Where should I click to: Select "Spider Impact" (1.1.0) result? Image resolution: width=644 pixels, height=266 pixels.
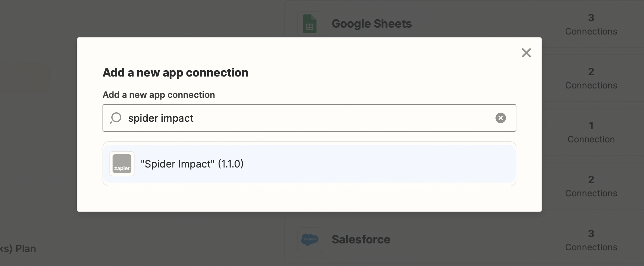pos(309,164)
